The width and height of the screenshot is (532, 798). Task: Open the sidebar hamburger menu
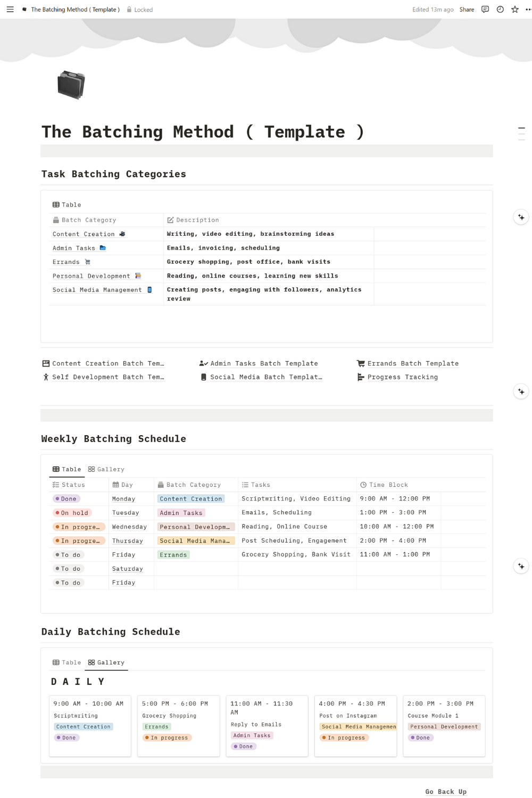pos(10,10)
